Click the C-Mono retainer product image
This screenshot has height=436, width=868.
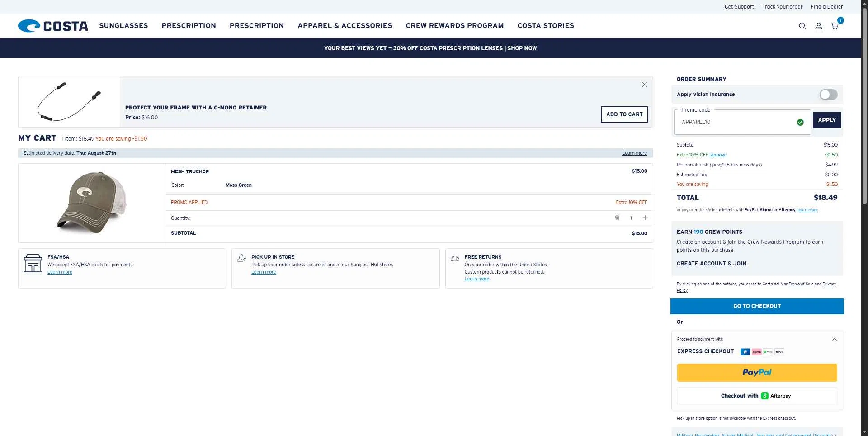69,102
